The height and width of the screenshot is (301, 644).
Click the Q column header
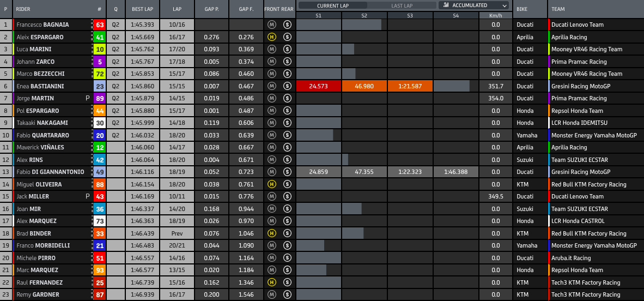coord(116,9)
